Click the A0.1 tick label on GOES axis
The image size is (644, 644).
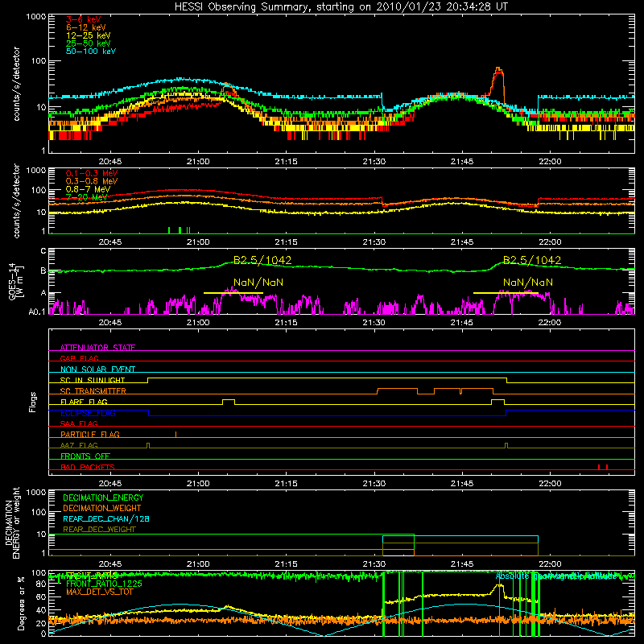(37, 312)
